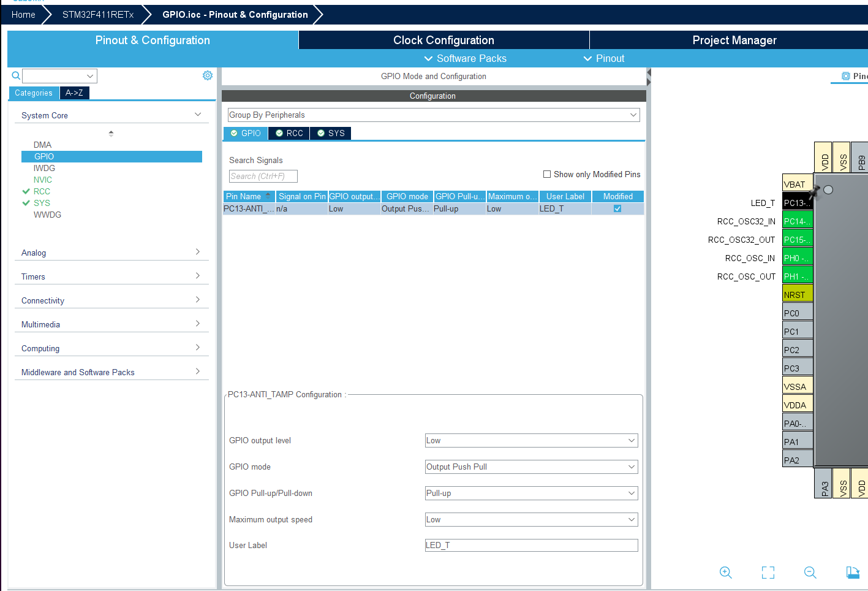
Task: Switch to the Clock Configuration tab
Action: (x=443, y=40)
